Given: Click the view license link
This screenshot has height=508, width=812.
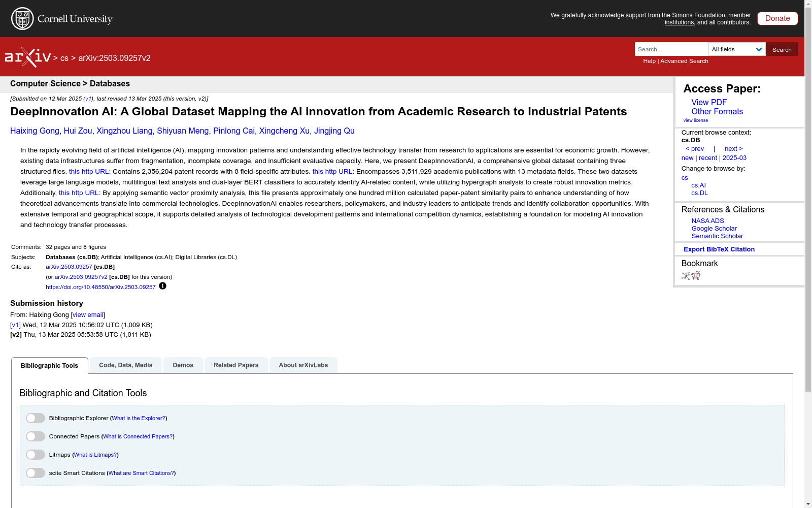Looking at the screenshot, I should tap(696, 120).
